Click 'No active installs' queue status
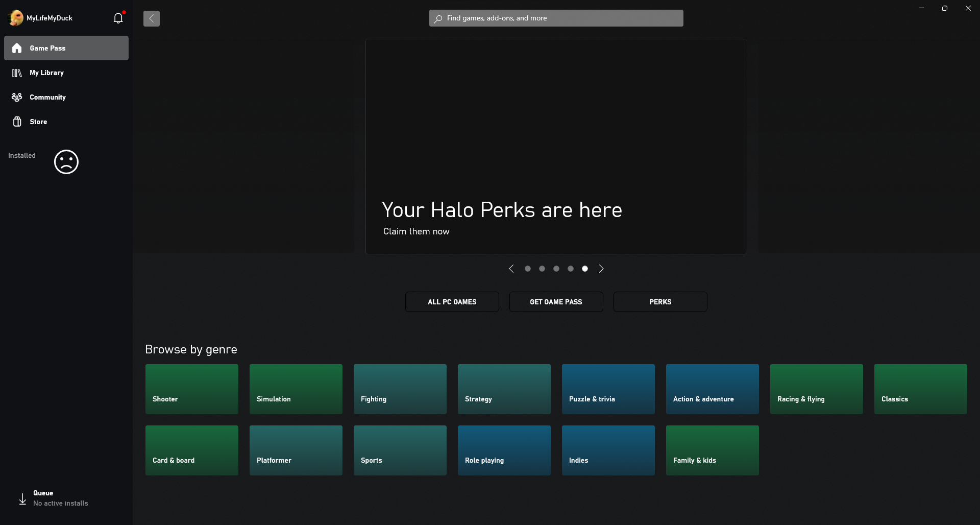 coord(61,504)
